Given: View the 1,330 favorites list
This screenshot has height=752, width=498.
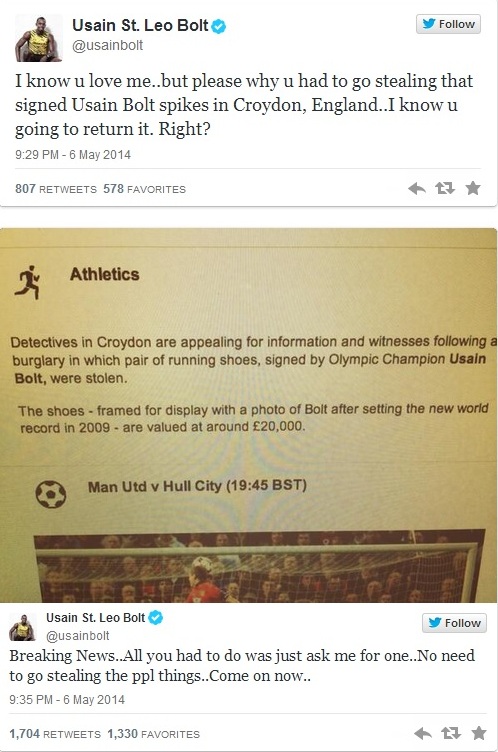Looking at the screenshot, I should pos(154,734).
